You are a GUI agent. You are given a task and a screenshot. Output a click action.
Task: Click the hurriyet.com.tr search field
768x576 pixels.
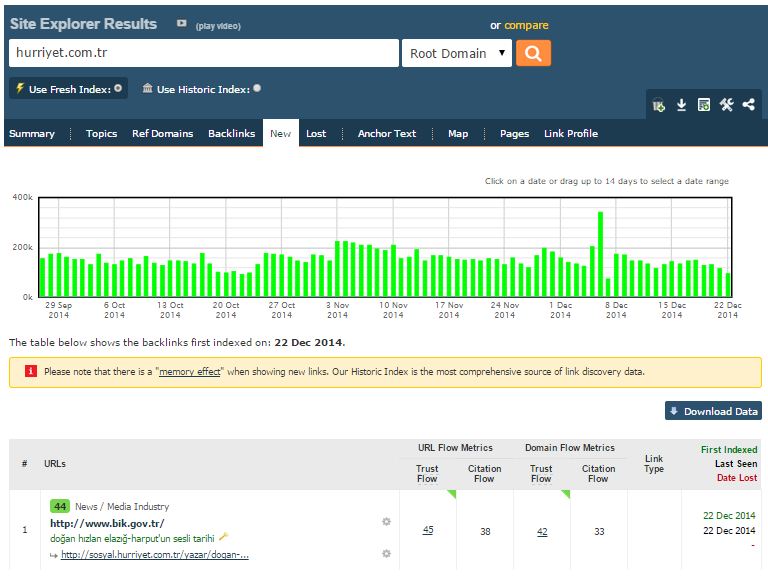pyautogui.click(x=204, y=53)
